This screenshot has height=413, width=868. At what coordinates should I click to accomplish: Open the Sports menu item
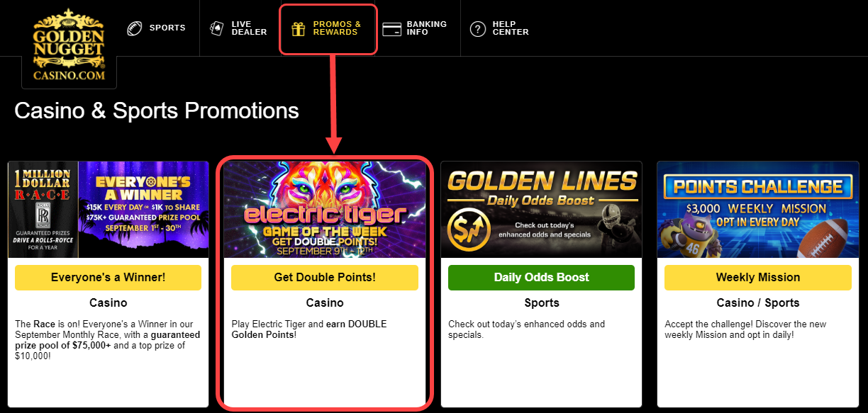coord(167,28)
